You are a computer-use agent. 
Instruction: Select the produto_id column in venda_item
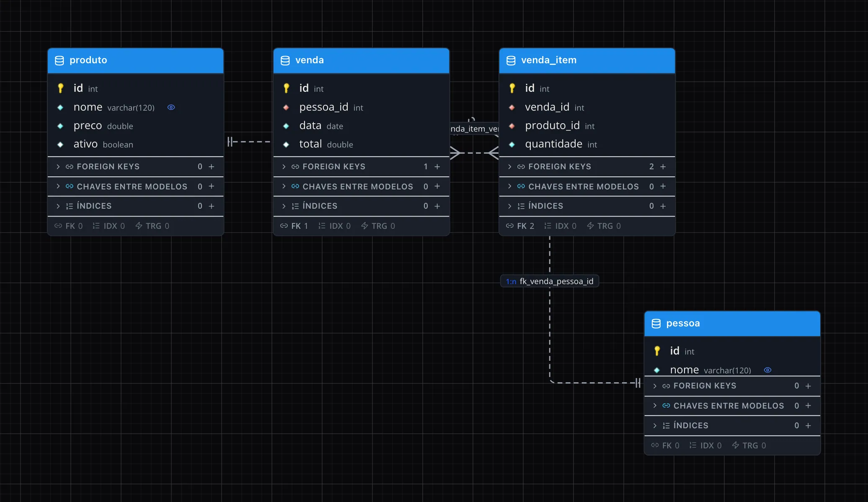click(x=587, y=126)
